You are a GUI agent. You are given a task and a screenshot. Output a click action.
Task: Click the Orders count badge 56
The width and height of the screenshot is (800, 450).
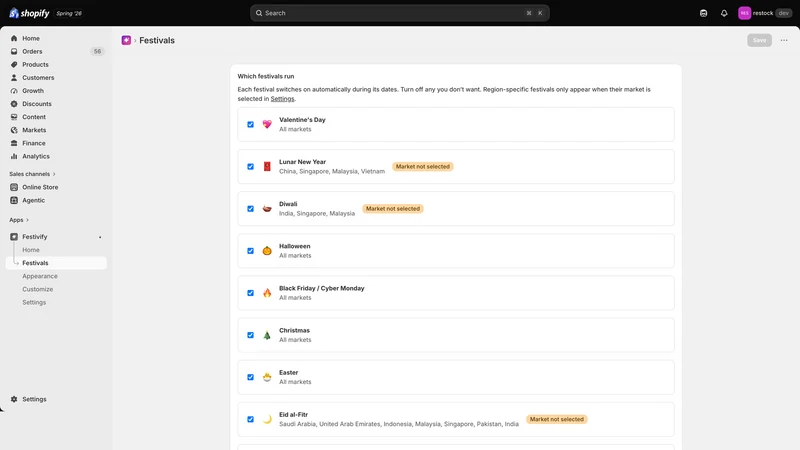tap(97, 52)
